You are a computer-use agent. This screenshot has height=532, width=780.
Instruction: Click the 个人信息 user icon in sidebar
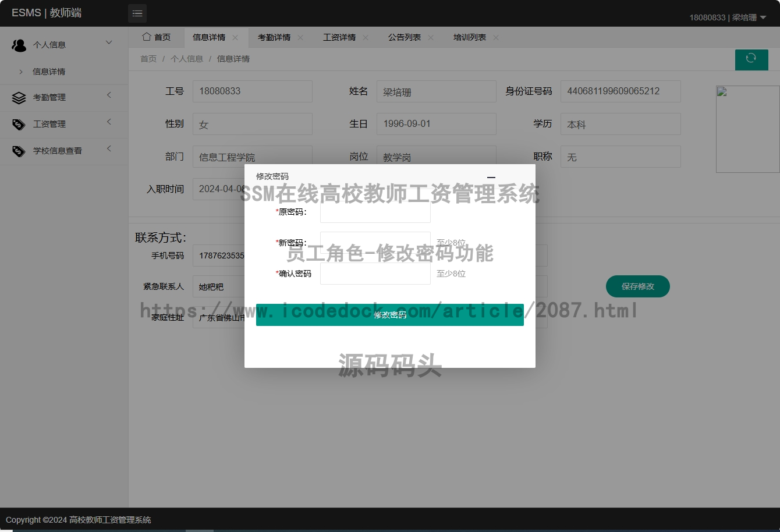pyautogui.click(x=19, y=45)
